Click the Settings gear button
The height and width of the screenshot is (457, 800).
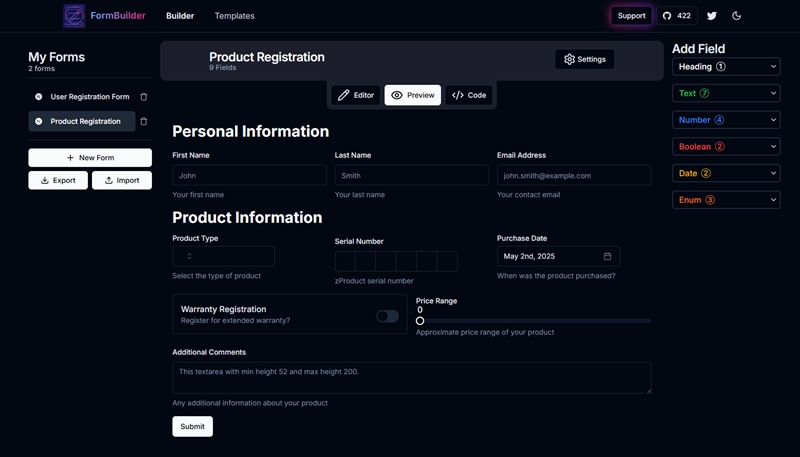click(585, 59)
